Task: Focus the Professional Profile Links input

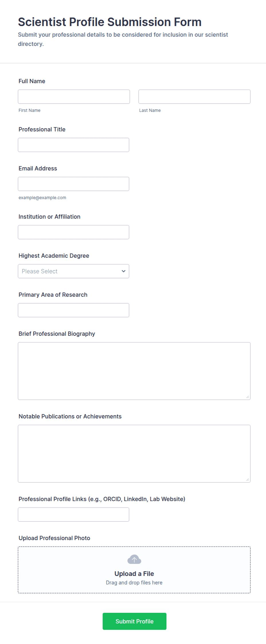Action: pyautogui.click(x=74, y=514)
